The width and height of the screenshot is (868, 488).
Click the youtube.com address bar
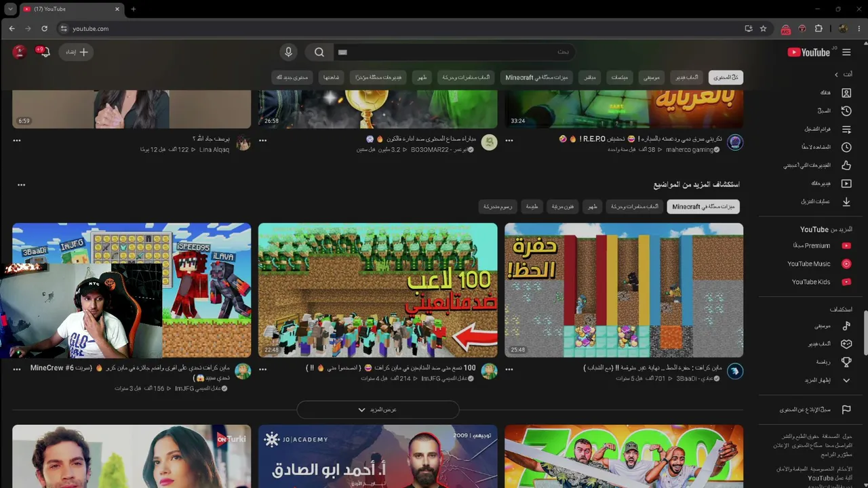click(400, 28)
